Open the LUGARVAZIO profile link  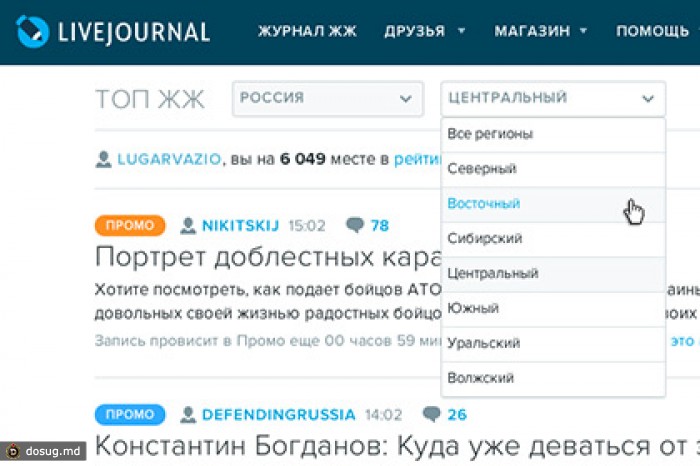click(x=169, y=159)
